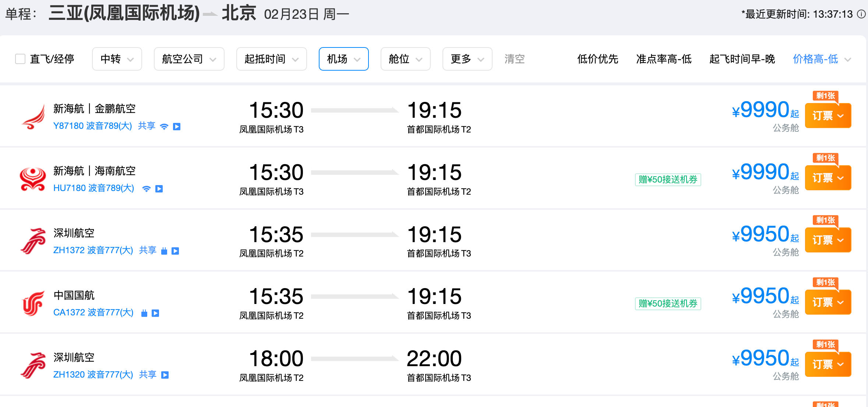Viewport: 868px width, 407px height.
Task: Click 清空 to clear filters
Action: click(x=514, y=59)
